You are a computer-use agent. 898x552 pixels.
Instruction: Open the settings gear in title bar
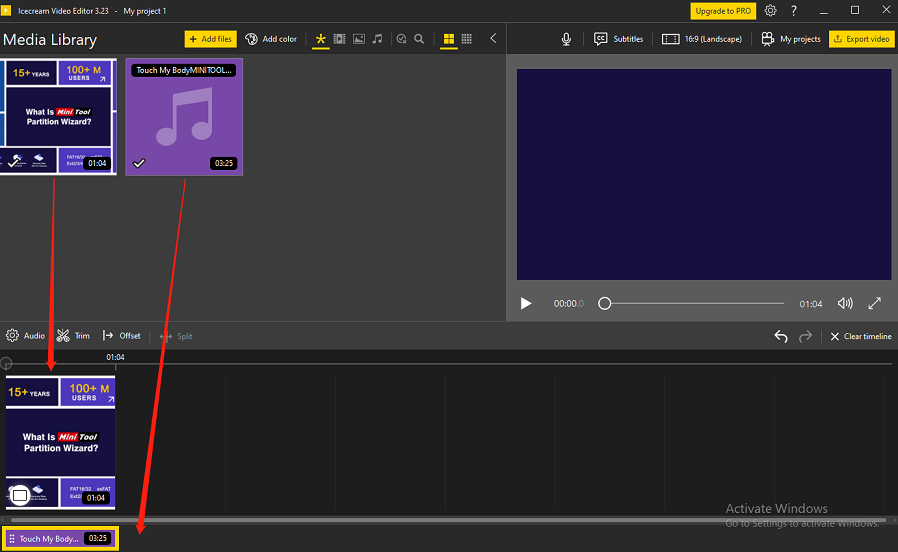pos(771,10)
